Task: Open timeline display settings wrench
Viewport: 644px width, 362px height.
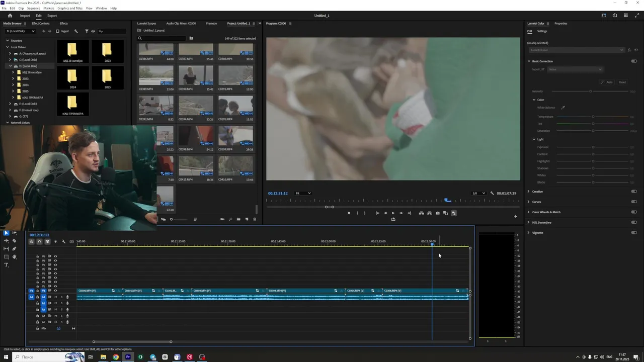Action: click(63, 242)
